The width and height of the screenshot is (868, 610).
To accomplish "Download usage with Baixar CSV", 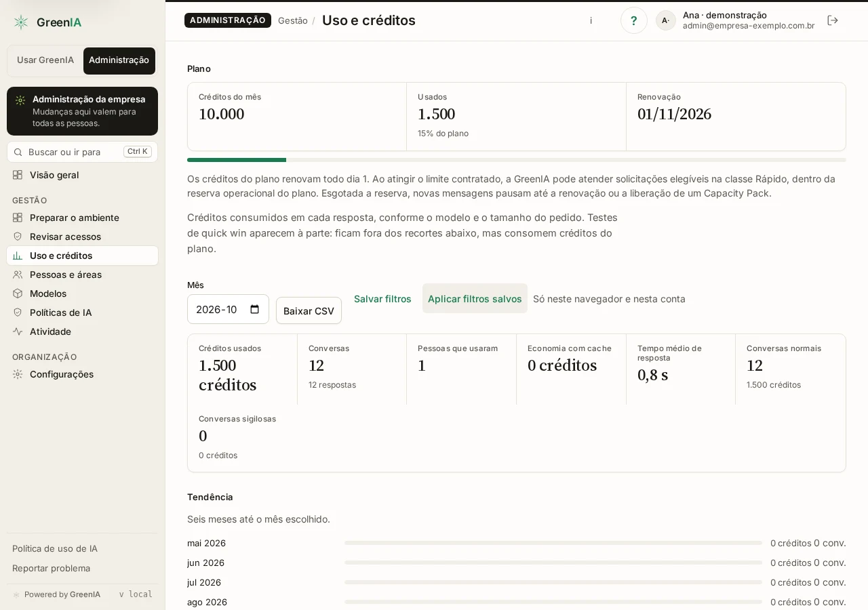I will point(309,310).
